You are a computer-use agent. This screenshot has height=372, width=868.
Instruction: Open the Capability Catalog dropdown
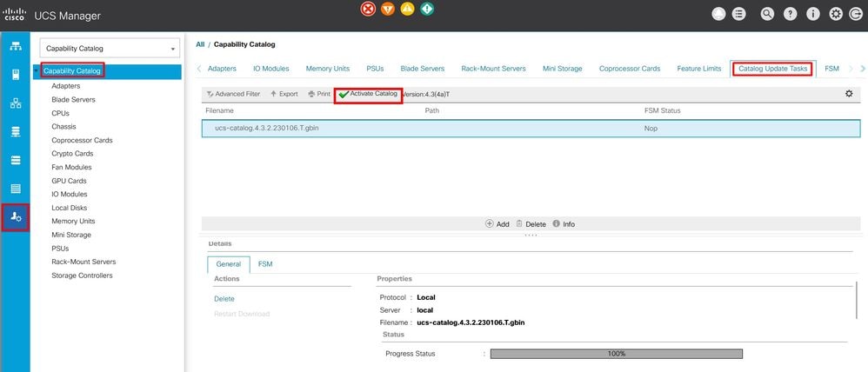(x=110, y=49)
